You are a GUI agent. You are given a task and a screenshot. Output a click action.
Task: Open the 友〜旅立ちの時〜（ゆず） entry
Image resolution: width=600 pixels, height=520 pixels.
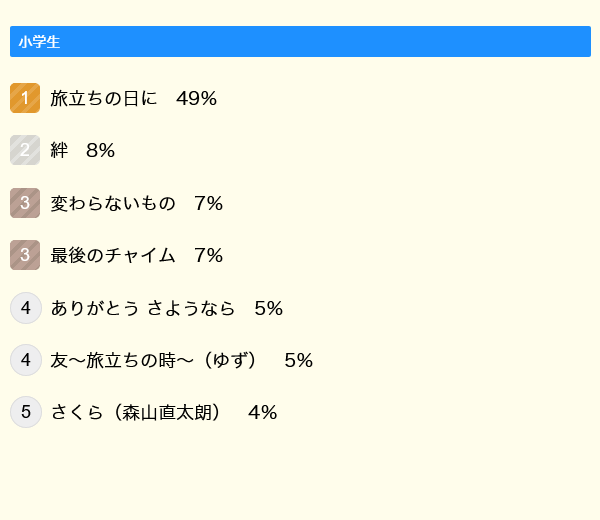158,360
